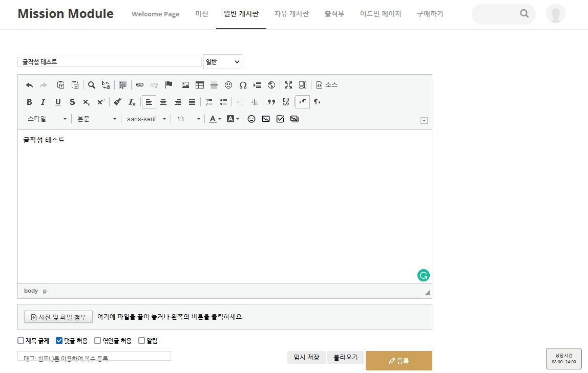The image size is (588, 373).
Task: Insert a table using the table icon
Action: point(200,85)
